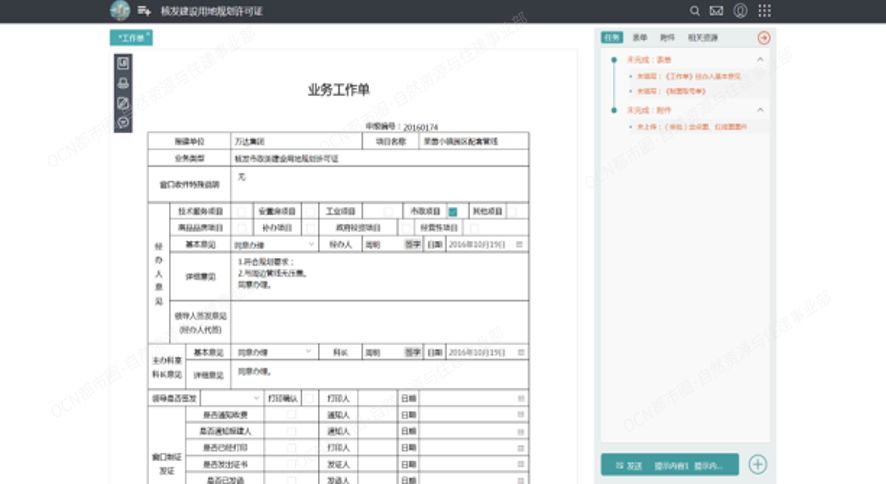Screen dimensions: 886x484
Task: Click the comment bubble icon in sidebar
Action: click(123, 122)
